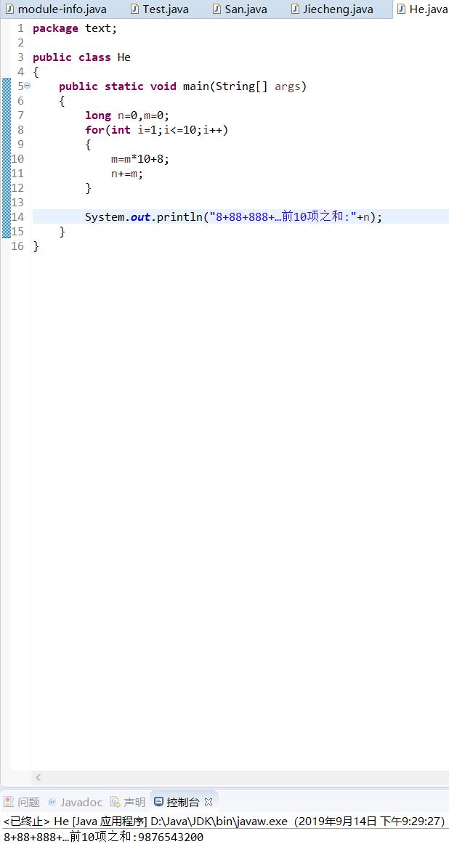
Task: Place cursor on 'package text;' line
Action: (x=75, y=28)
